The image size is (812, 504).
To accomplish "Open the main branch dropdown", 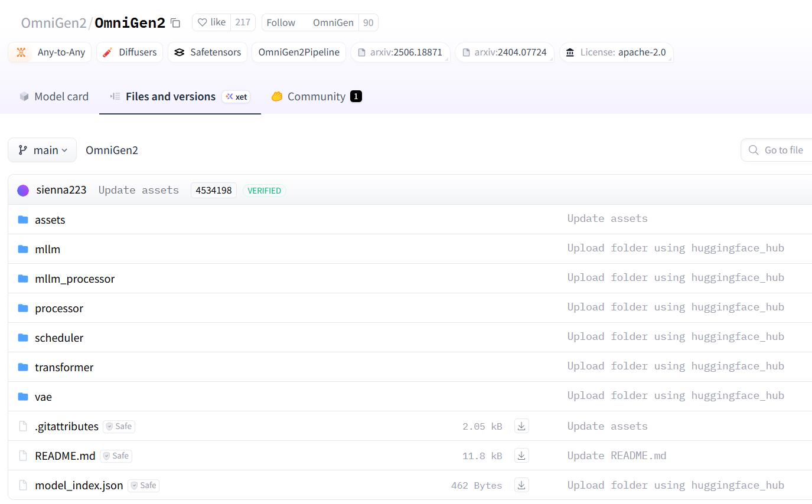I will click(43, 150).
